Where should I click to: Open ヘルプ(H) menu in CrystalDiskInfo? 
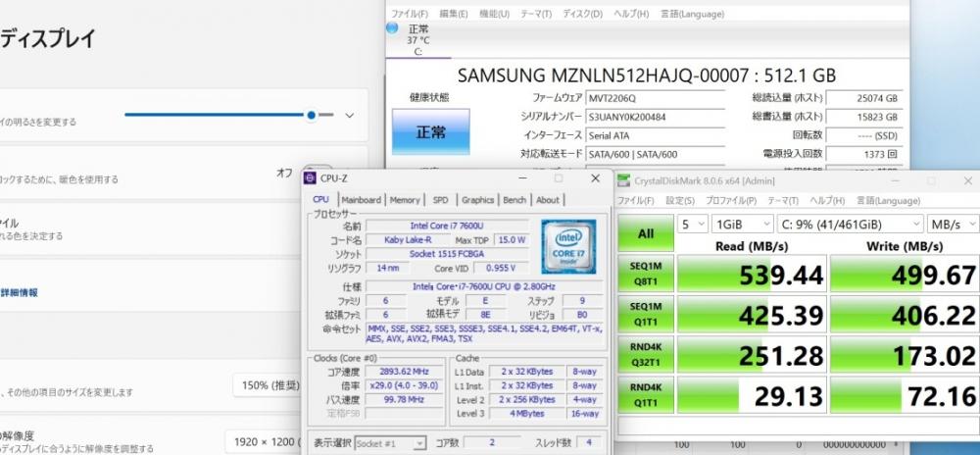pyautogui.click(x=630, y=13)
